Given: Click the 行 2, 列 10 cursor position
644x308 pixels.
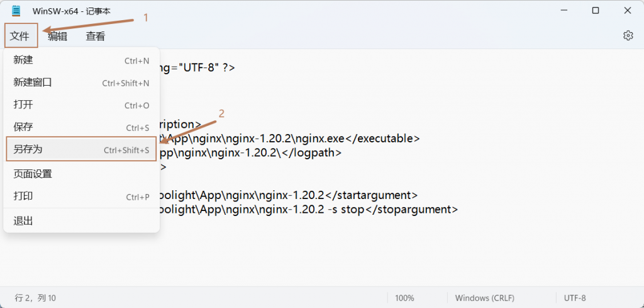Looking at the screenshot, I should coord(35,298).
